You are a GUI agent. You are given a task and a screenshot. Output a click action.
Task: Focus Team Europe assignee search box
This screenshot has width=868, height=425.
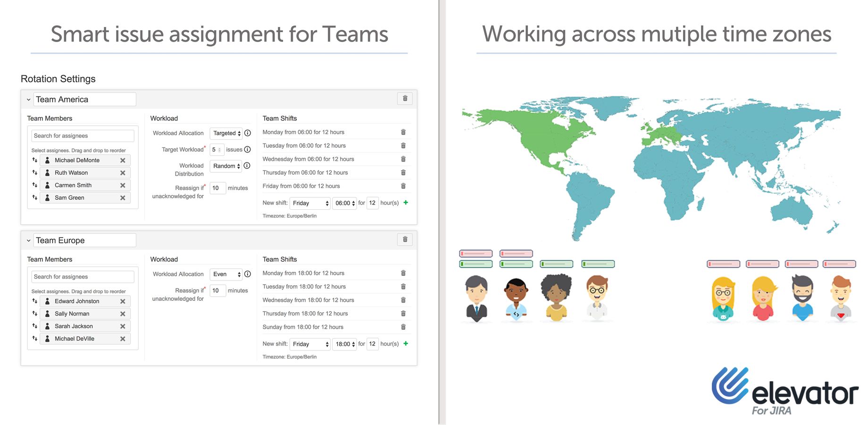83,277
